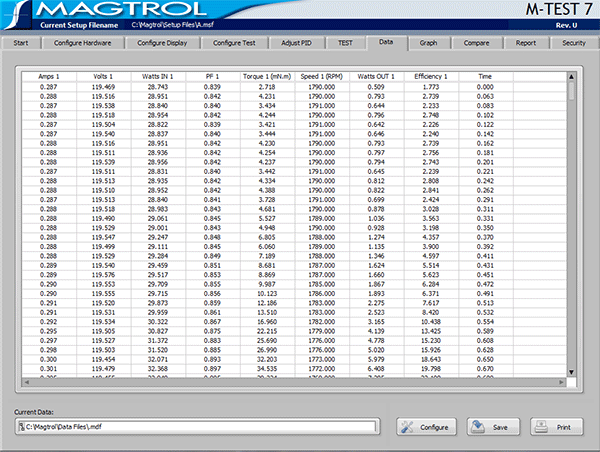This screenshot has height=452, width=600.
Task: Open the Security tab
Action: pos(574,43)
